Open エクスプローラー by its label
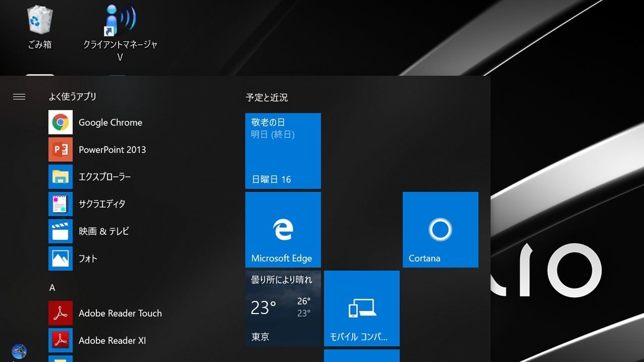This screenshot has height=362, width=644. click(105, 177)
